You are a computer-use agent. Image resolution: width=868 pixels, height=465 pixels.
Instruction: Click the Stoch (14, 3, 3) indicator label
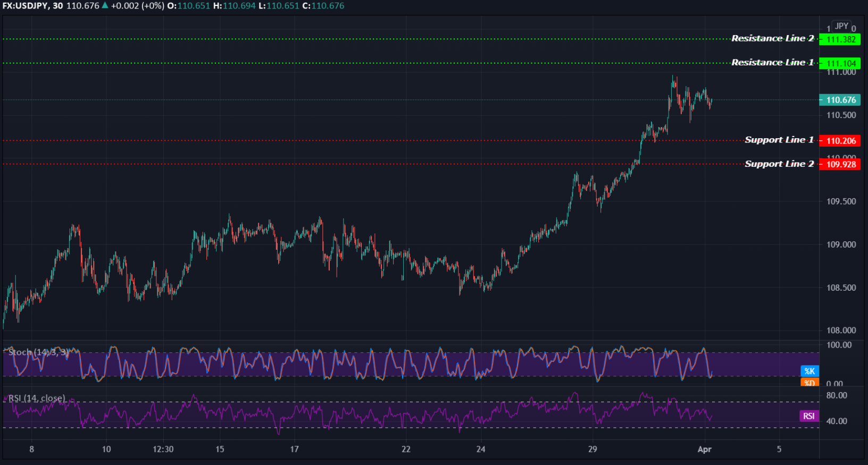coord(38,352)
